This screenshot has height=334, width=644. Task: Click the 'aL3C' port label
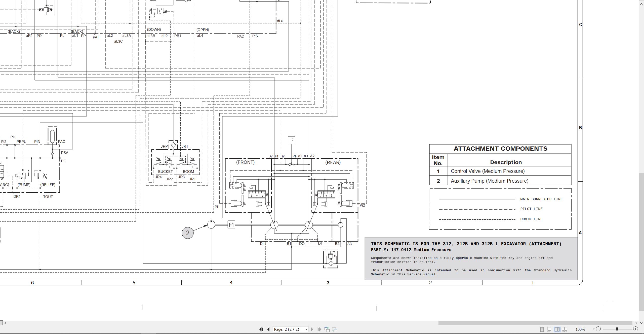pos(118,41)
